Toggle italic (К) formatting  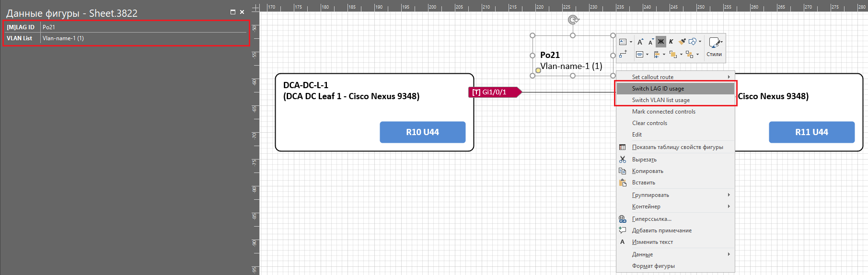click(671, 42)
